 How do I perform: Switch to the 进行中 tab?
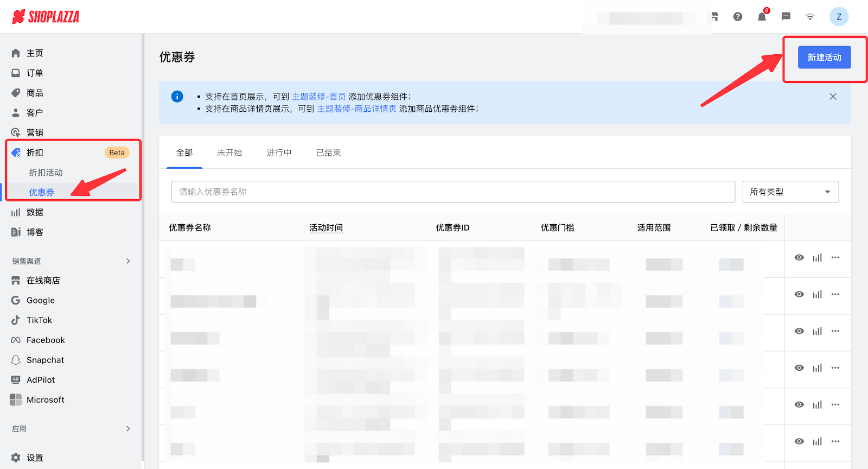pyautogui.click(x=279, y=153)
